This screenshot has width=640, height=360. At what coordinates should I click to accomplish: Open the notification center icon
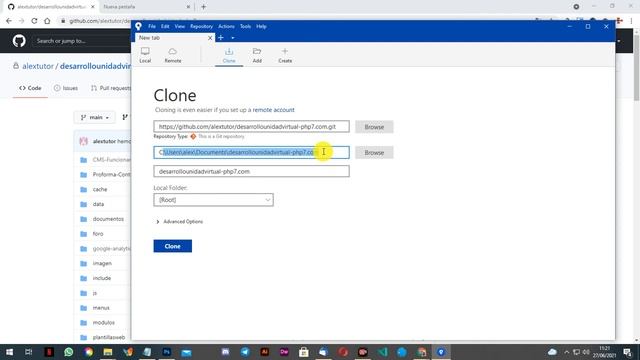pos(627,352)
